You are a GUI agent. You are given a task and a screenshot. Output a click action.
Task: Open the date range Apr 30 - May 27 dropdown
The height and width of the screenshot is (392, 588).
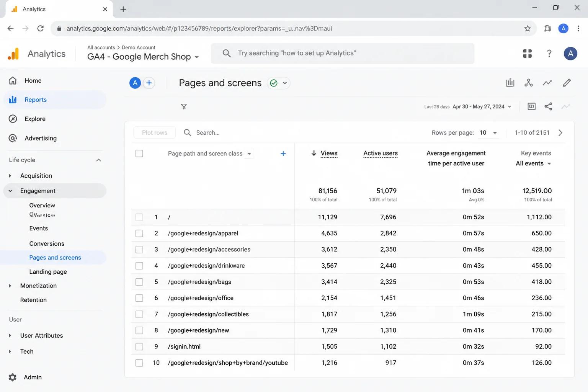(x=482, y=106)
